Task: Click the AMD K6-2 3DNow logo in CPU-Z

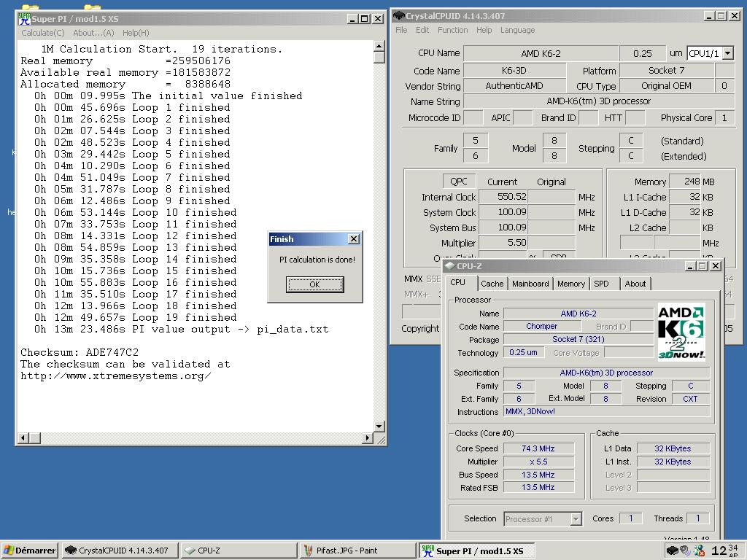Action: click(x=681, y=332)
